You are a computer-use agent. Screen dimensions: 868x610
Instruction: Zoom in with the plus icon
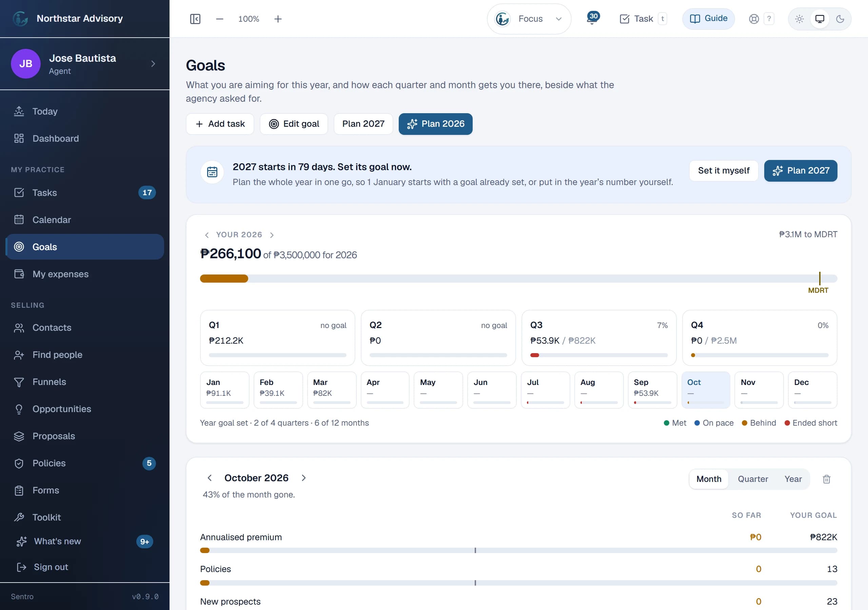tap(278, 19)
